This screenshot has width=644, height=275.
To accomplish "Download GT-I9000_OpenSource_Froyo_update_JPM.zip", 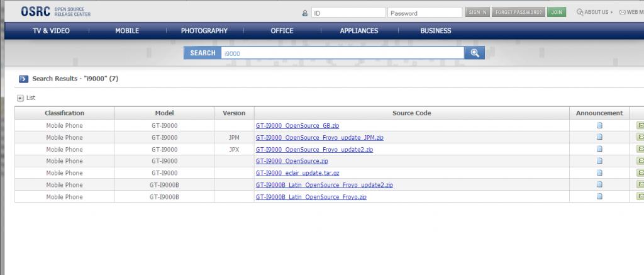I will click(319, 138).
